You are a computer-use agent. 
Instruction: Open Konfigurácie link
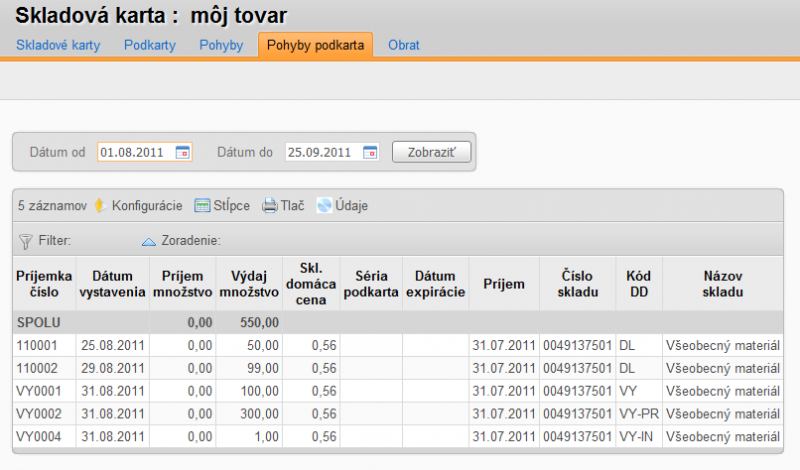click(x=147, y=206)
